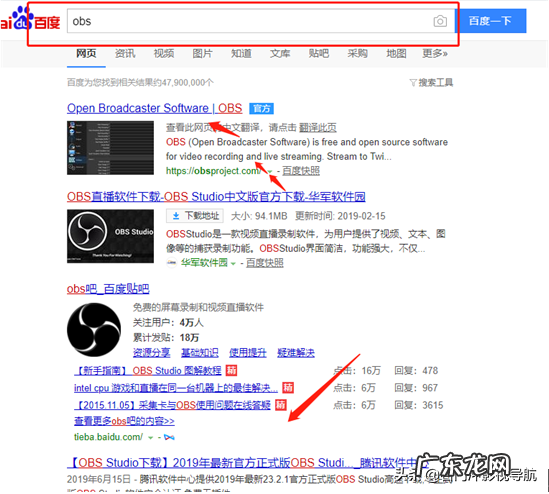Open intel cpu 游戏和直播 post
The height and width of the screenshot is (494, 549).
coord(176,388)
